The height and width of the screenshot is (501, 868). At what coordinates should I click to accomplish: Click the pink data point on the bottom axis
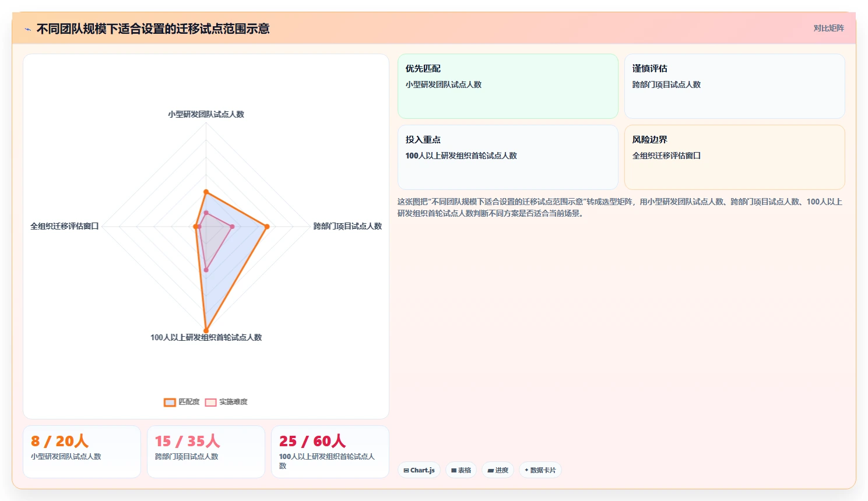tap(206, 270)
